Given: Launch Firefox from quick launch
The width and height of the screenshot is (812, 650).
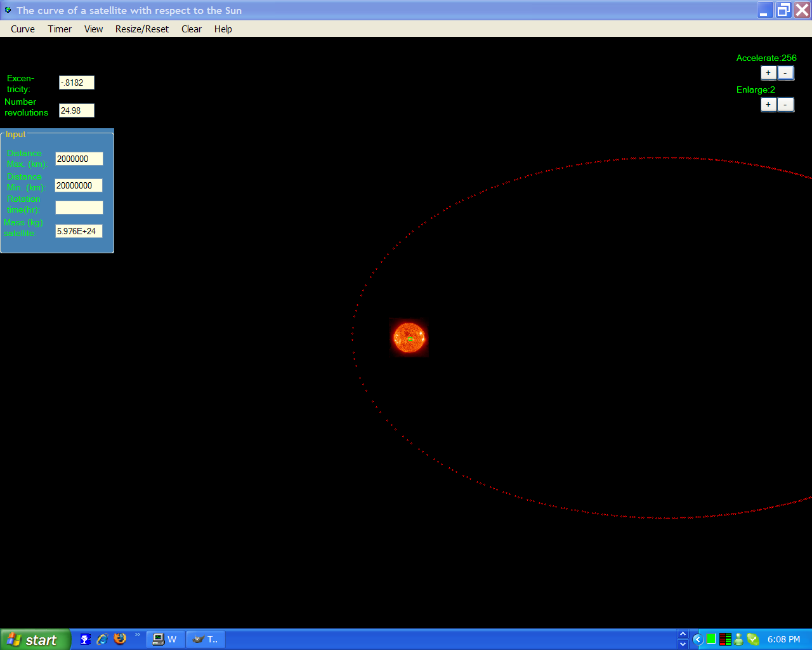Looking at the screenshot, I should click(120, 639).
